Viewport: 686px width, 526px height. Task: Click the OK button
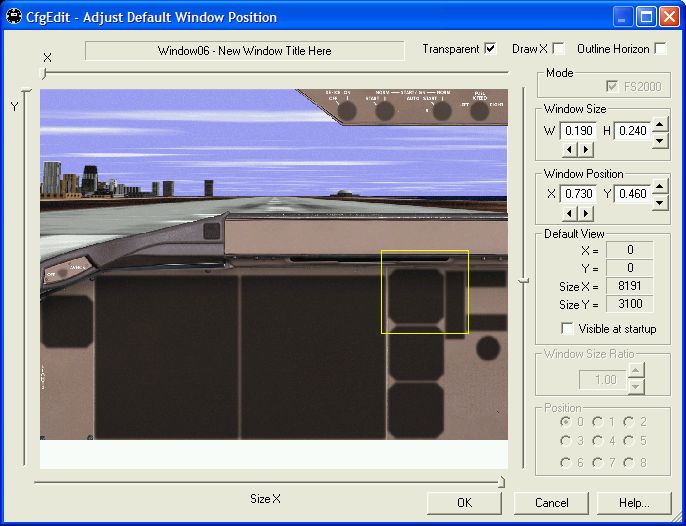(x=464, y=503)
